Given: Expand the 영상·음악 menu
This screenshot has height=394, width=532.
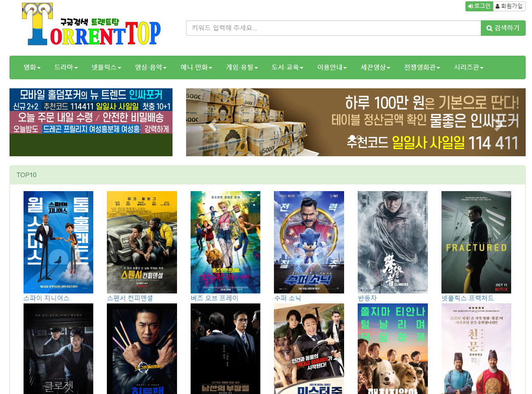Looking at the screenshot, I should pyautogui.click(x=151, y=67).
